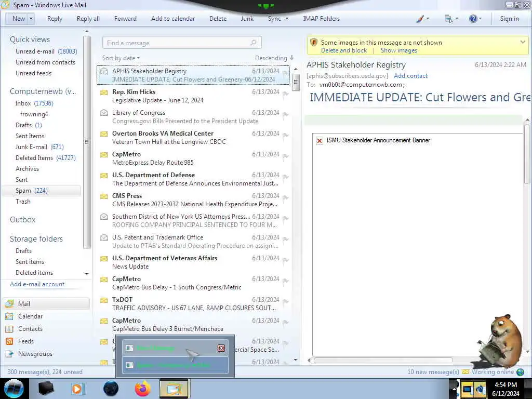Click the preview pane horizontal scrollbar
532x399 pixels.
coord(383,361)
